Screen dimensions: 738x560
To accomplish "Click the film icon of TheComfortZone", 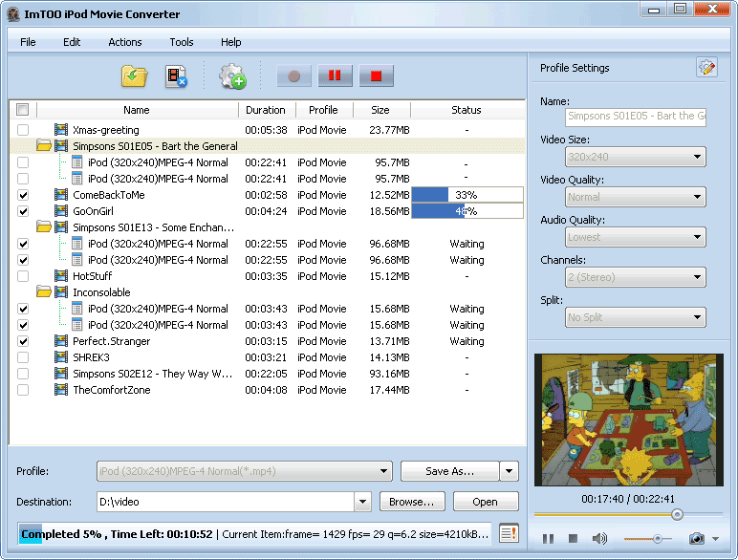I will 61,390.
